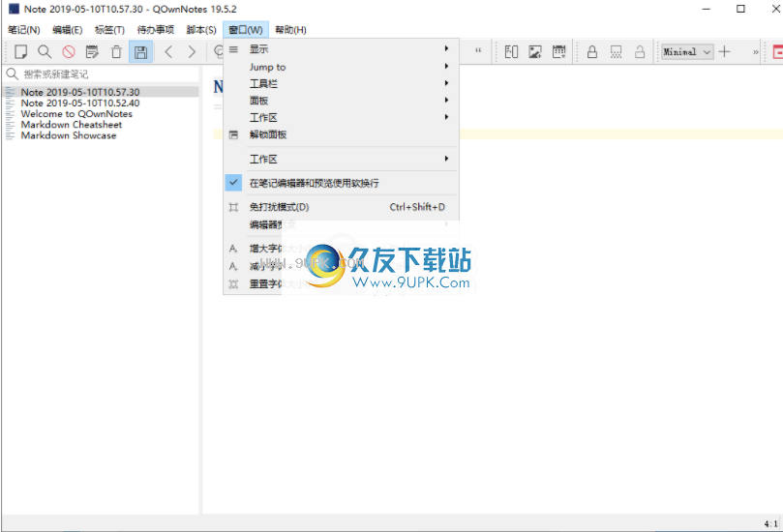Click the floppy disk save icon
The height and width of the screenshot is (532, 783).
pos(140,52)
